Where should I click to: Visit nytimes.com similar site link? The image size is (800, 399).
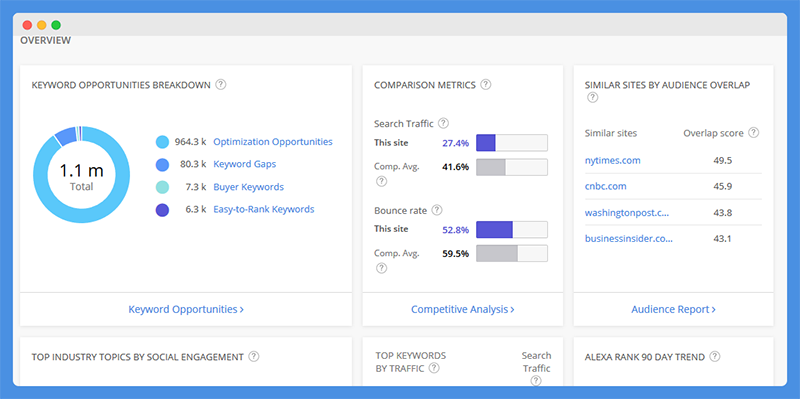pos(612,160)
